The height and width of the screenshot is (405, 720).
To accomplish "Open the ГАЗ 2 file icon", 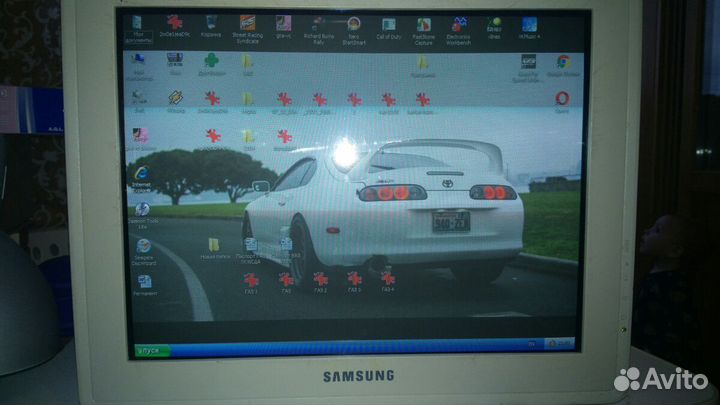I will [x=321, y=282].
